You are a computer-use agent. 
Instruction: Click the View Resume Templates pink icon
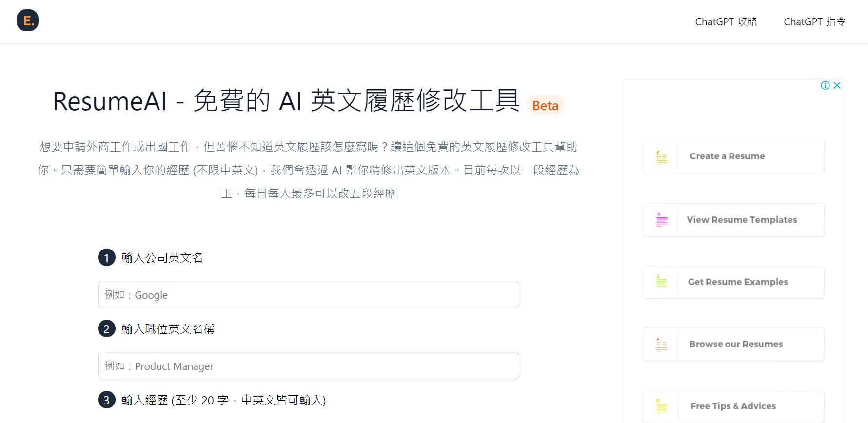662,220
